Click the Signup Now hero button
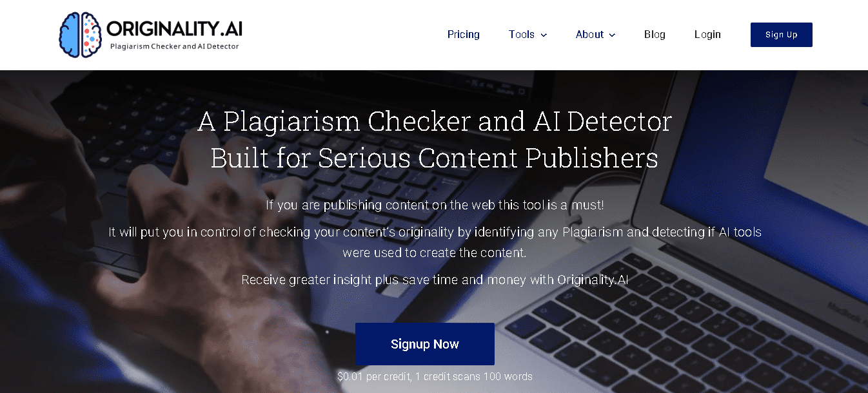 [425, 344]
